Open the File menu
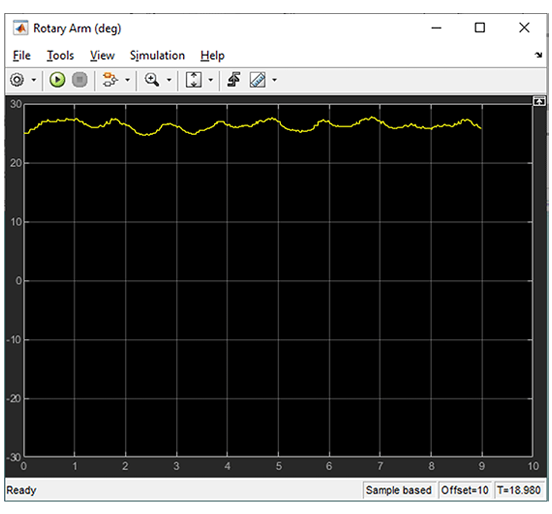 point(22,56)
